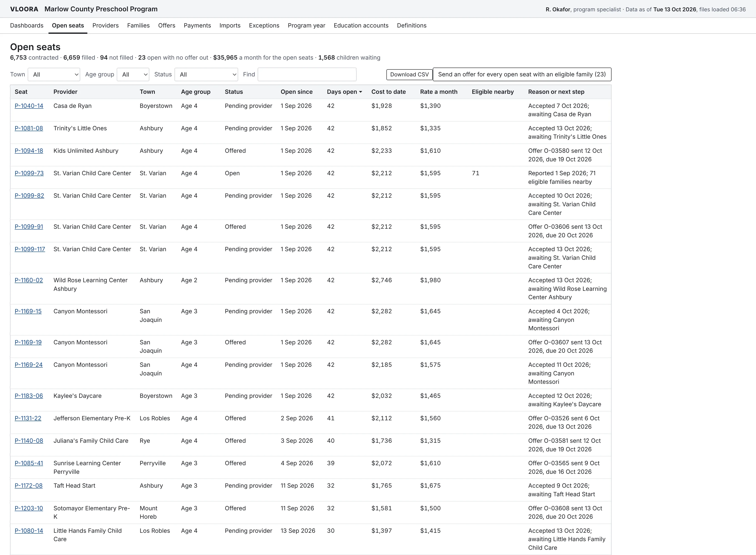The height and width of the screenshot is (555, 756).
Task: Open seat link P-1099-73
Action: (x=29, y=173)
